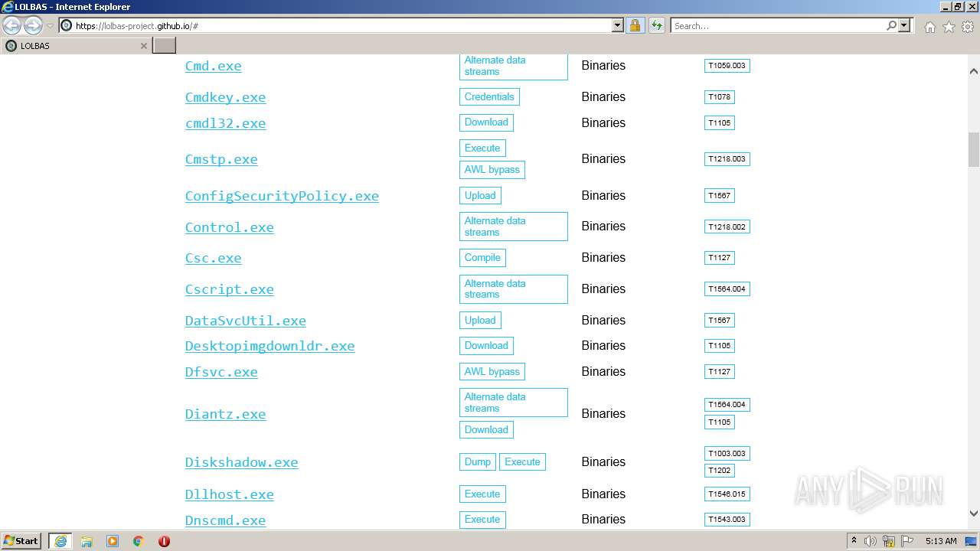Click the Execute tag for Diskshadow.exe
The width and height of the screenshot is (980, 551).
522,462
